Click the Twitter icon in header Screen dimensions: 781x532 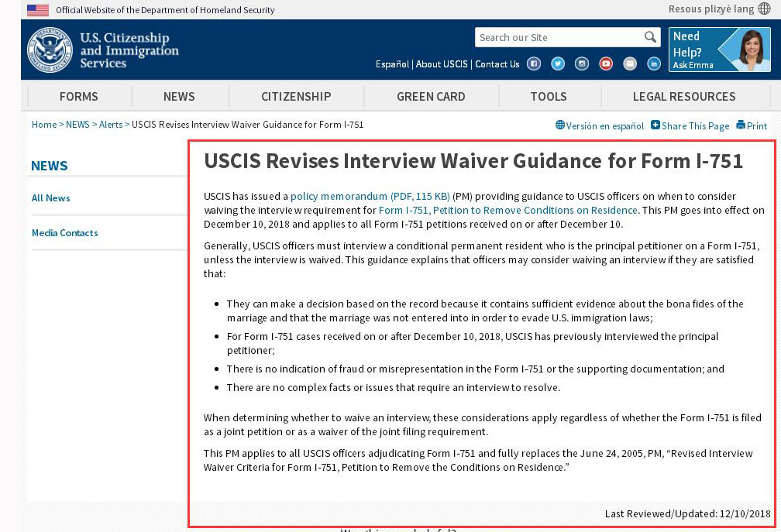558,64
